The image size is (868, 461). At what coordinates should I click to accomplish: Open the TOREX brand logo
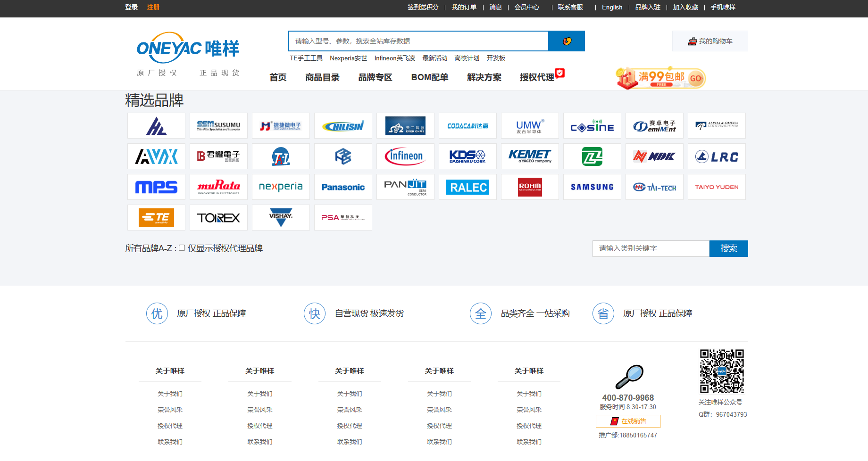coord(218,217)
